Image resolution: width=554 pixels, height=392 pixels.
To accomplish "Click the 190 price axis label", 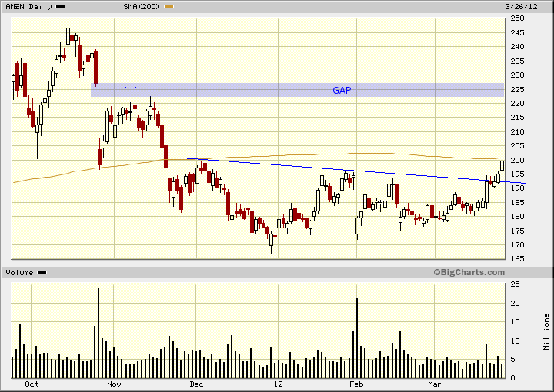I will click(x=518, y=188).
